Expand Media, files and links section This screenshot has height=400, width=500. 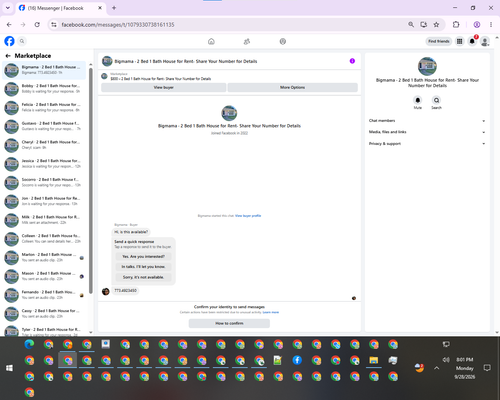427,132
